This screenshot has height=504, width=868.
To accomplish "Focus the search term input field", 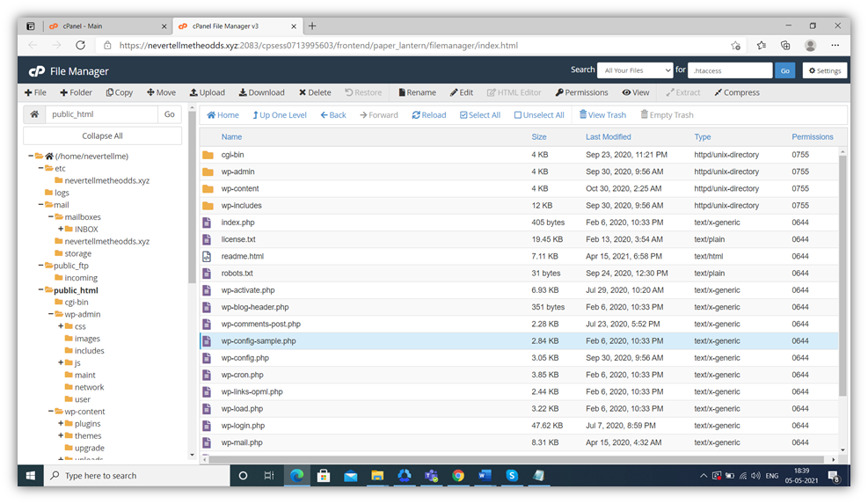I will [730, 70].
